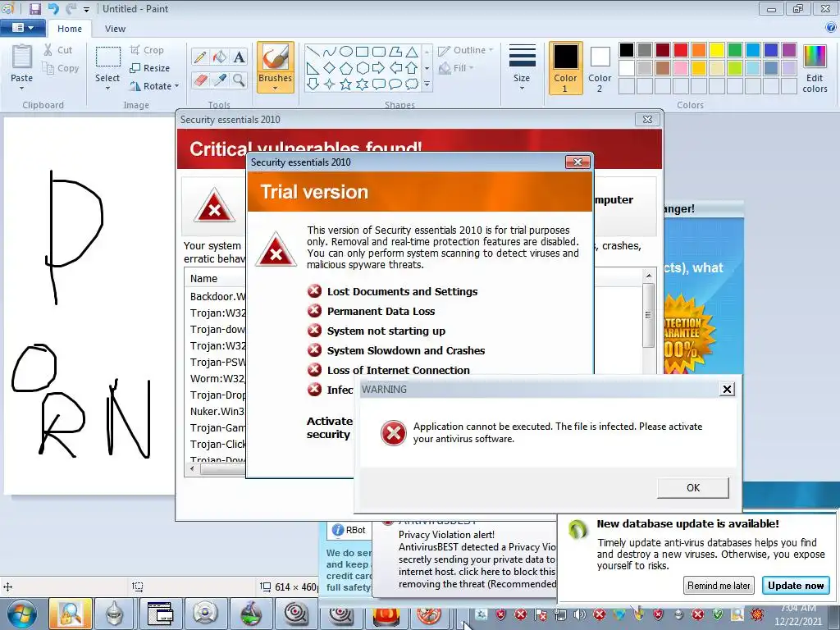This screenshot has height=630, width=840.
Task: Click the threat list vertical scrollbar
Action: click(x=648, y=315)
